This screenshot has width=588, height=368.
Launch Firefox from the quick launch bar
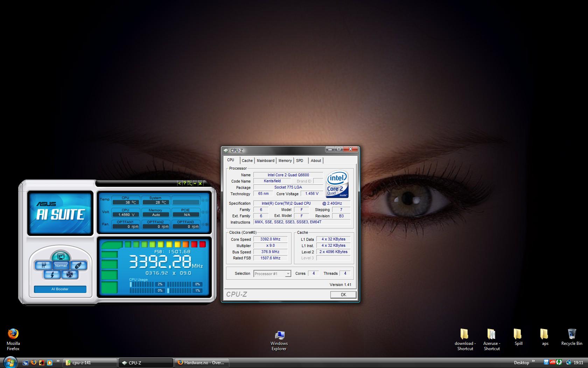point(34,363)
